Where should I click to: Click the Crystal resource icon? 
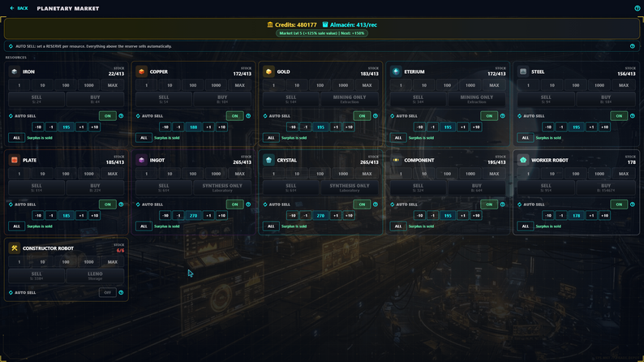[268, 160]
